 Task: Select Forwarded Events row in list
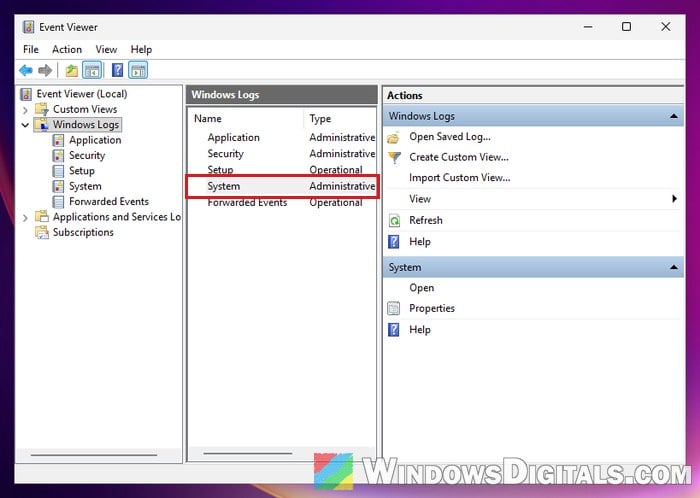282,203
